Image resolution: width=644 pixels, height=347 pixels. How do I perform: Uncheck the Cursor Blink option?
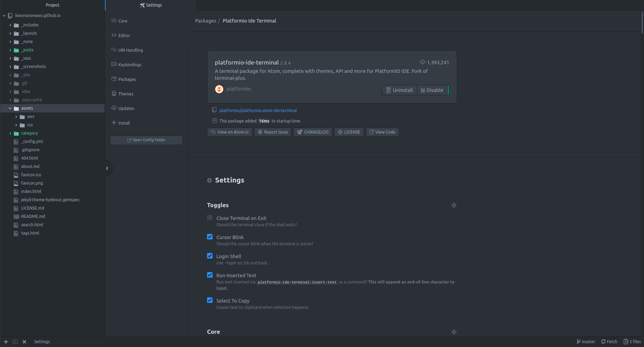[210, 237]
